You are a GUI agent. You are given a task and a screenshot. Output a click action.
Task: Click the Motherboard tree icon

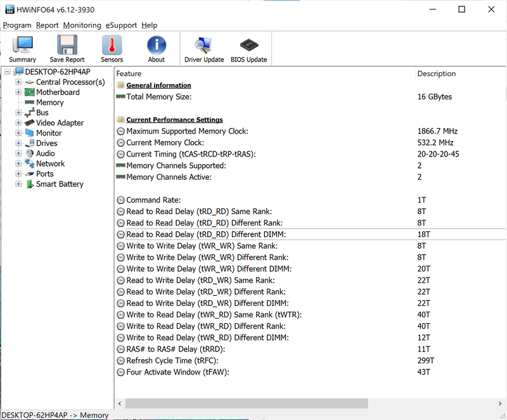coord(30,92)
